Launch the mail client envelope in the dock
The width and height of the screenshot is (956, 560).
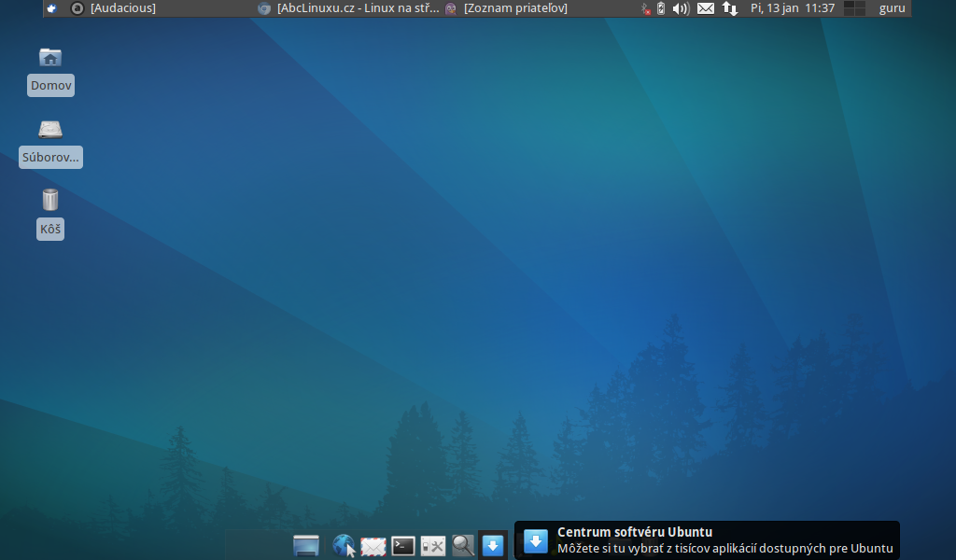tap(373, 546)
